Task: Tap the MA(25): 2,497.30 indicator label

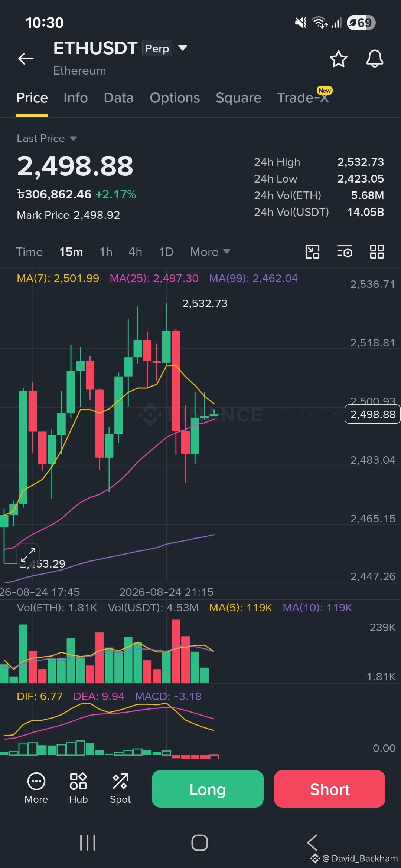Action: [154, 278]
